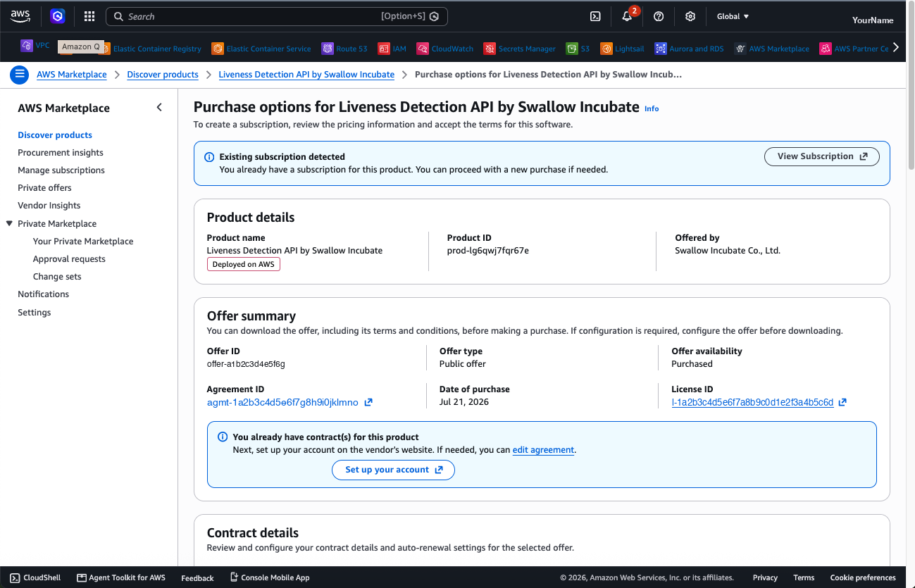The width and height of the screenshot is (915, 588).
Task: Open the services grid menu
Action: tap(89, 16)
